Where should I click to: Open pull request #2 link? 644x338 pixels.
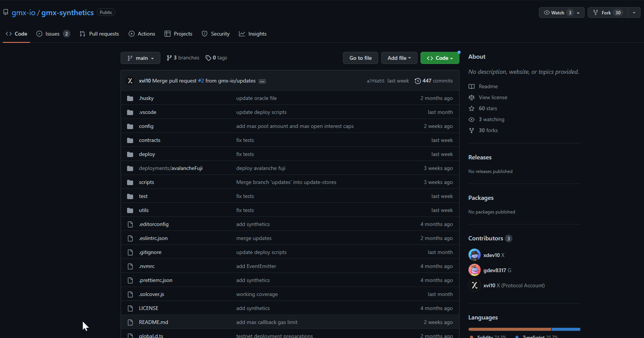pos(201,81)
